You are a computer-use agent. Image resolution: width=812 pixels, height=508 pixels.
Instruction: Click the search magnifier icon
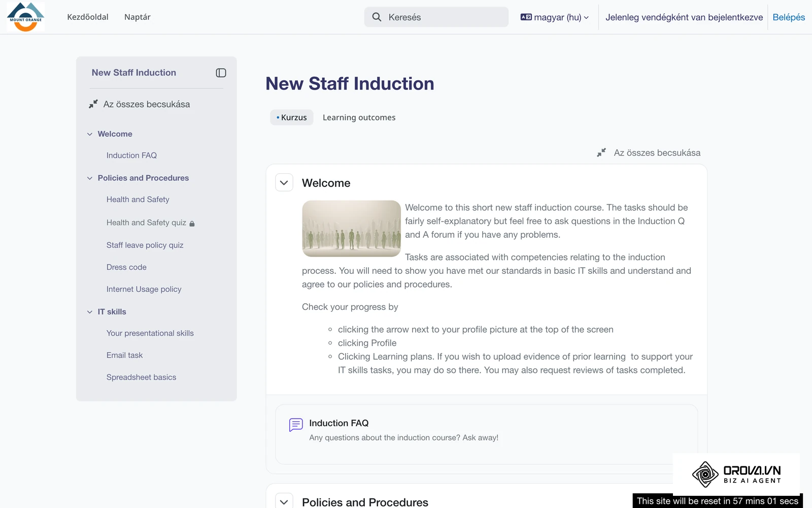click(377, 17)
